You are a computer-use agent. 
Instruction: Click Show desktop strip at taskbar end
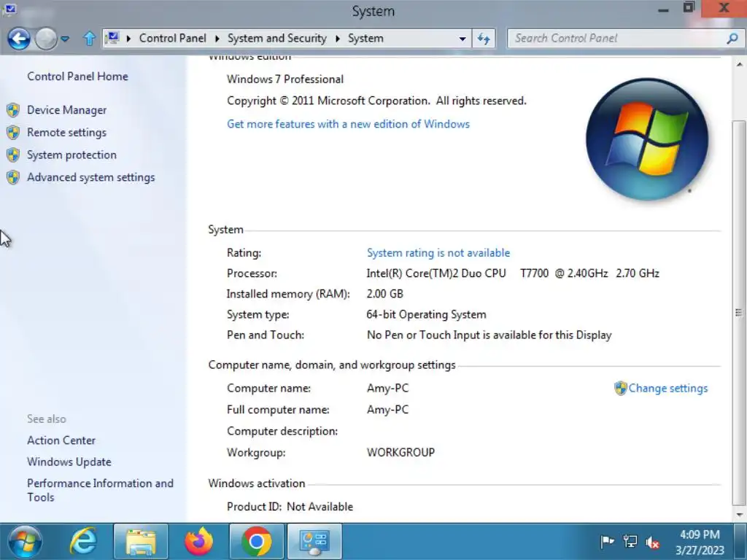(741, 542)
